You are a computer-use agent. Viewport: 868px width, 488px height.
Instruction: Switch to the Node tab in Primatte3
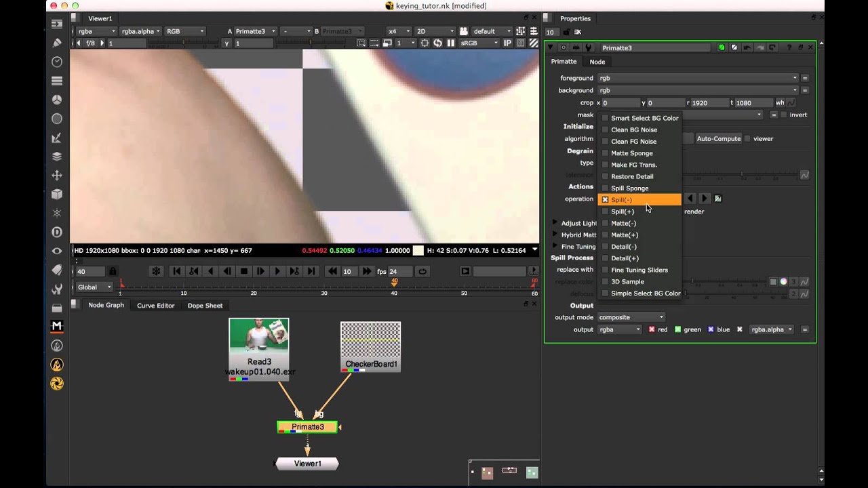point(597,62)
